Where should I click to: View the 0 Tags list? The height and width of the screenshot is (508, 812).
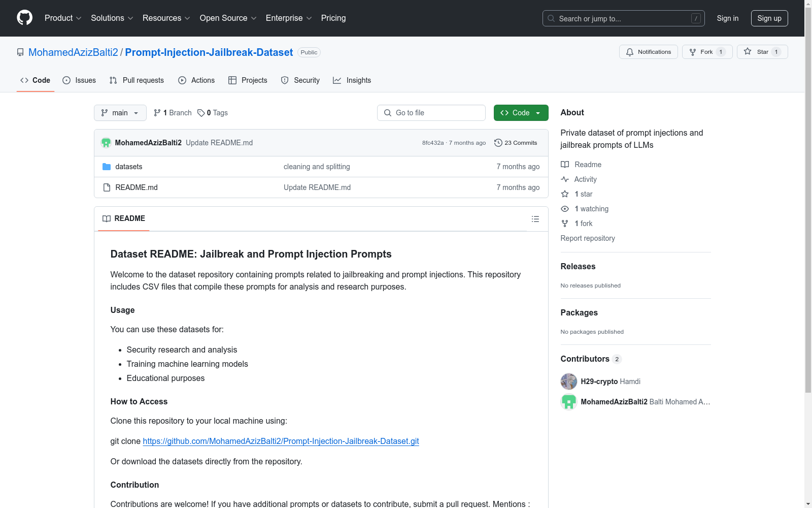click(x=213, y=113)
